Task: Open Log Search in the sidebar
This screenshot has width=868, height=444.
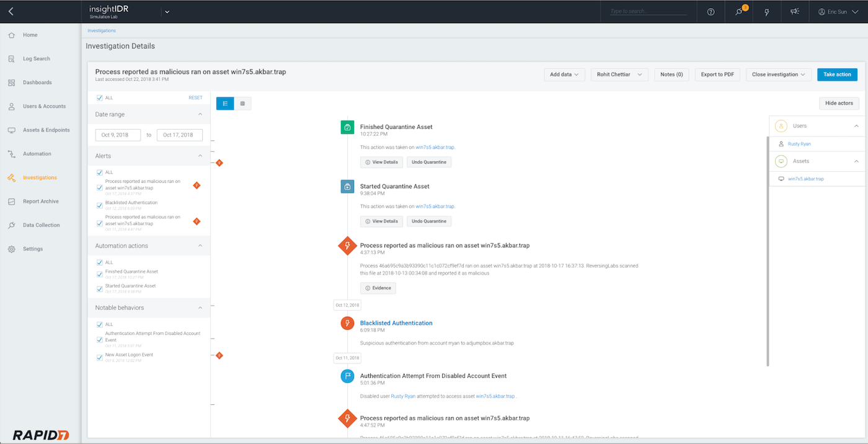Action: pos(36,59)
